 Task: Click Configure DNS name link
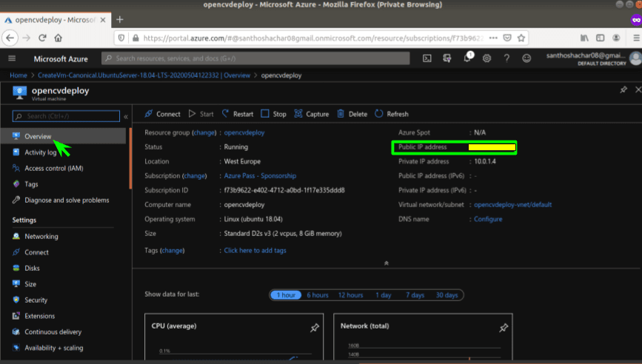pyautogui.click(x=488, y=219)
